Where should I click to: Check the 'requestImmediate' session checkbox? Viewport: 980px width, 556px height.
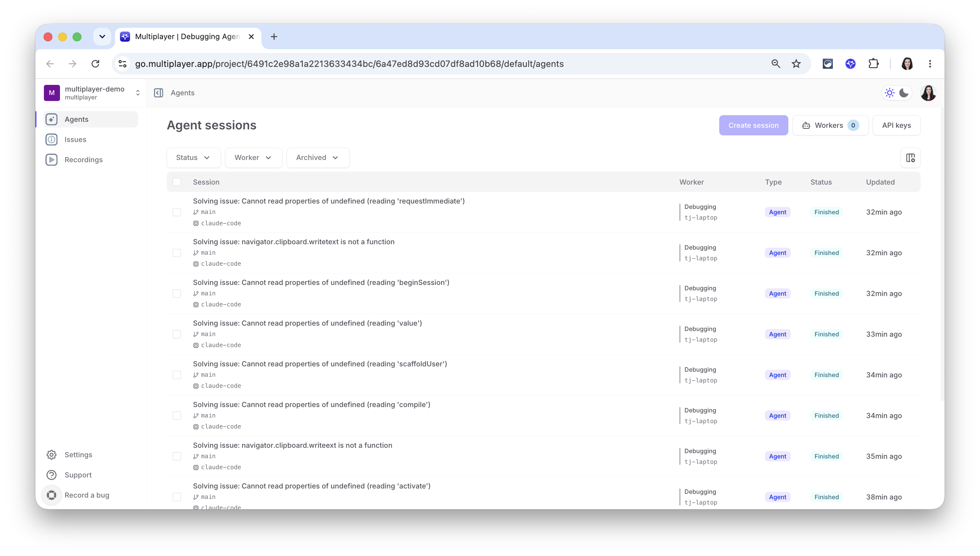pos(177,212)
